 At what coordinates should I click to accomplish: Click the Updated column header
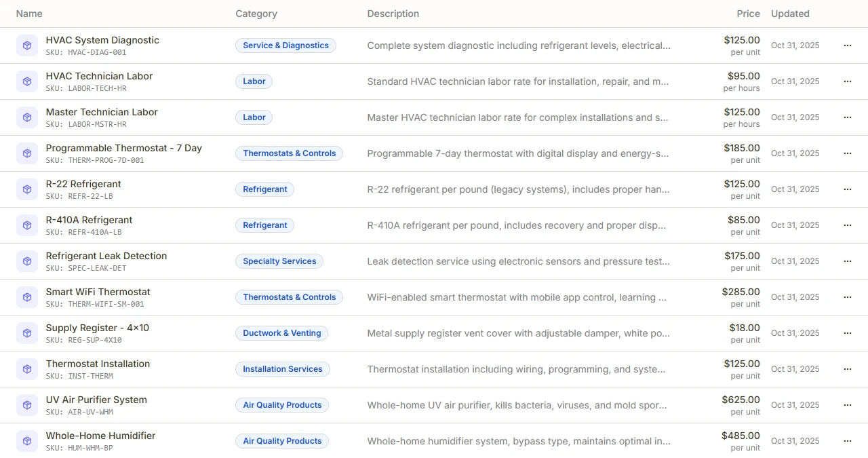tap(790, 14)
